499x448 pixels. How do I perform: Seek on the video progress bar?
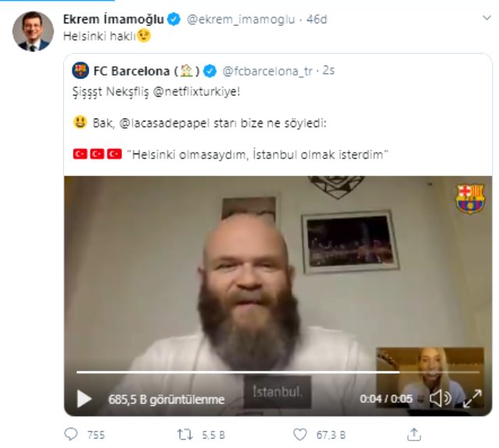[x=234, y=372]
